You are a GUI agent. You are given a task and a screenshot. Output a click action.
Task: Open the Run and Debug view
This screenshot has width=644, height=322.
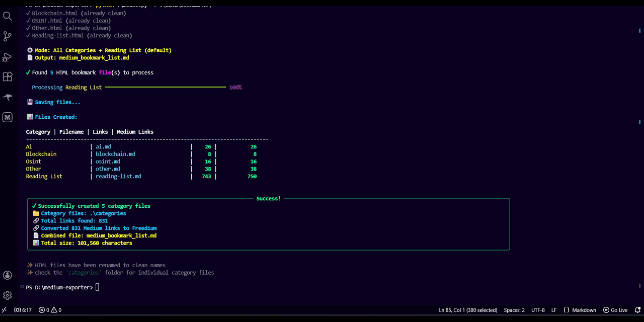(x=7, y=57)
